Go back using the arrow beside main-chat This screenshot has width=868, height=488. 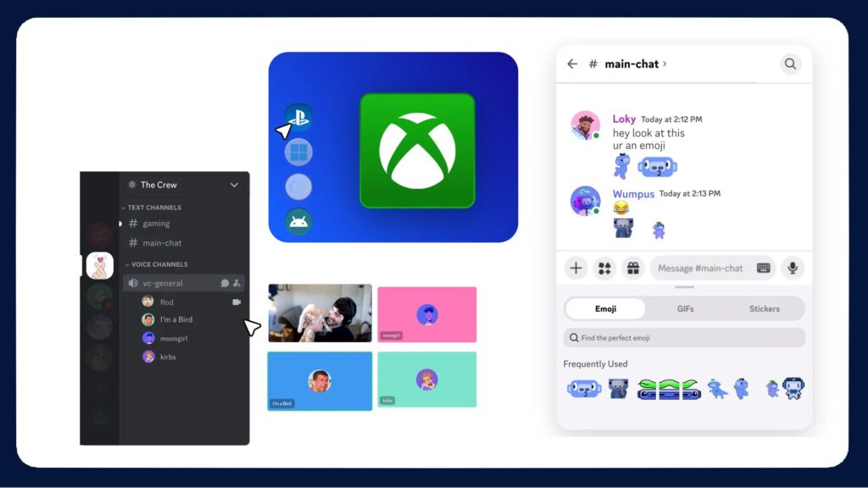coord(572,64)
